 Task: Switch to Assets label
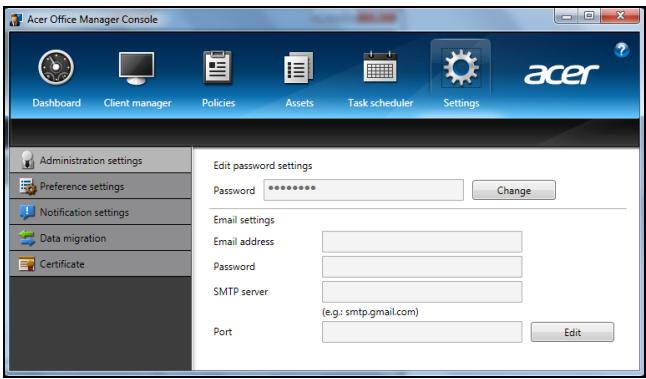point(300,103)
